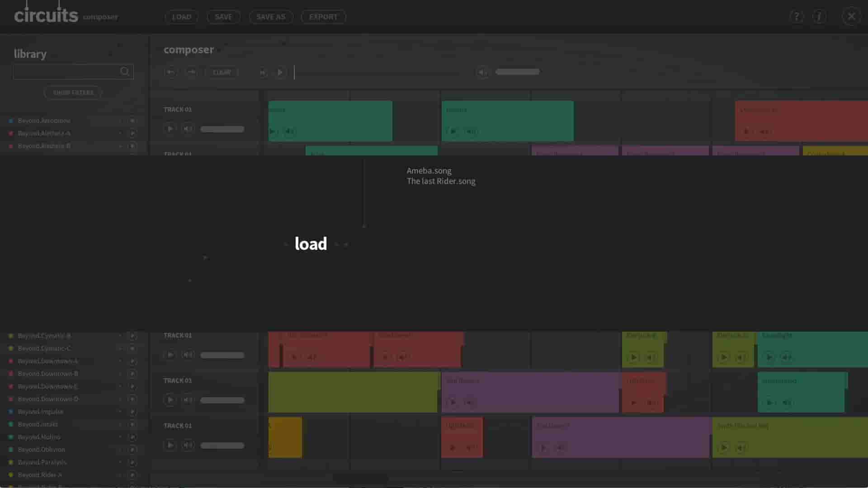Open the info icon in header

click(819, 17)
